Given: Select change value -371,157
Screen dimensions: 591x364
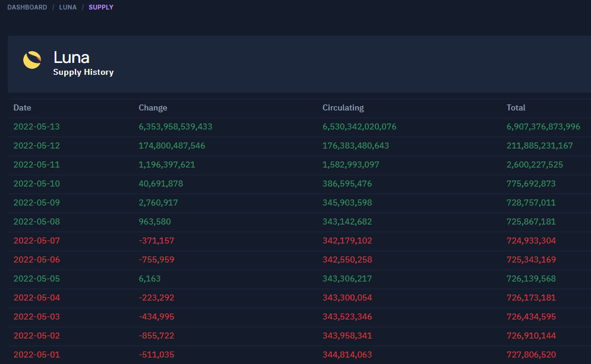Looking at the screenshot, I should point(156,240).
